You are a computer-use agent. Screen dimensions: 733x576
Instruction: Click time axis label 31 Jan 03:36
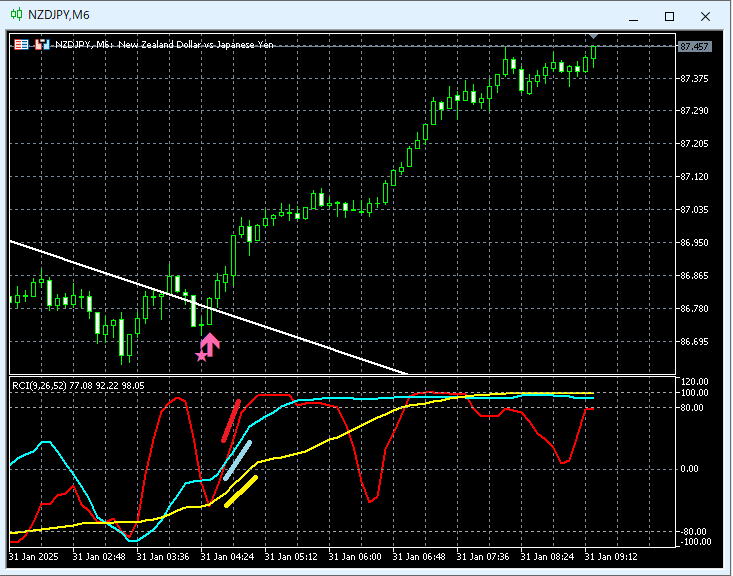click(163, 557)
